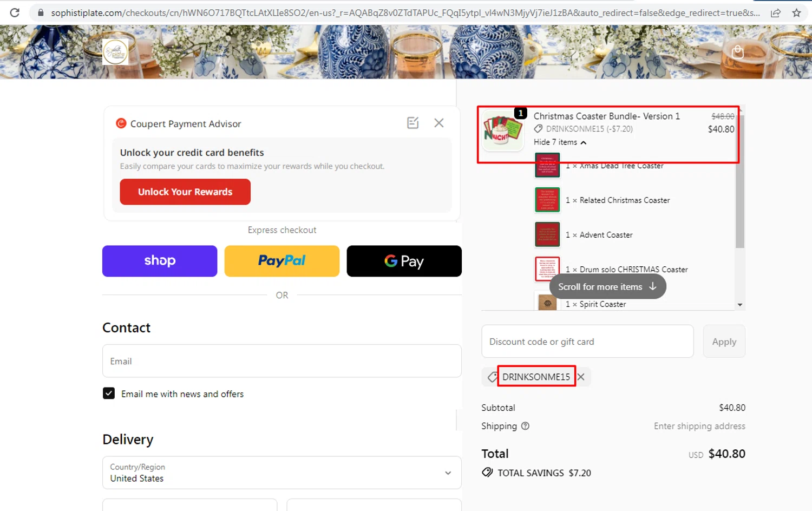The height and width of the screenshot is (511, 812).
Task: Reload the page with the browser refresh icon
Action: pyautogui.click(x=15, y=12)
